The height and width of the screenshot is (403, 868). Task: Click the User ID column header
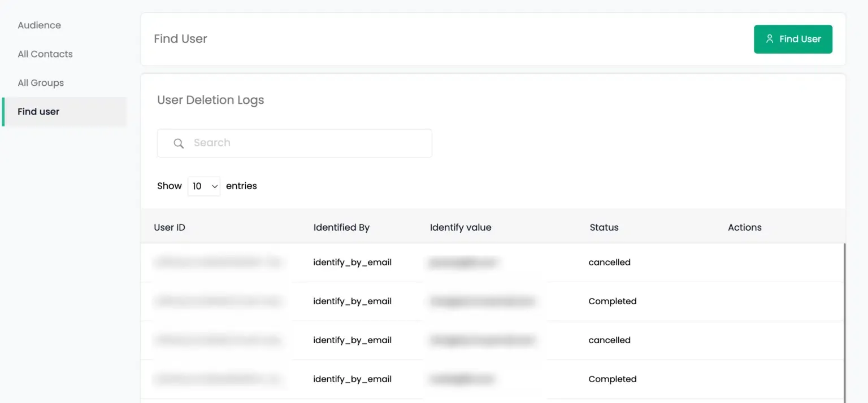[x=170, y=227]
